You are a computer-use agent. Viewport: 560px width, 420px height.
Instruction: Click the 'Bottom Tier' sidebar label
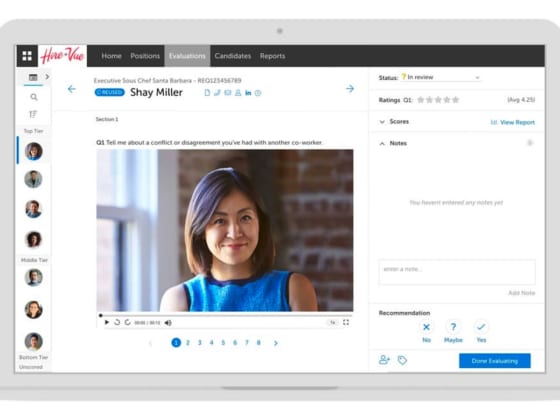34,357
